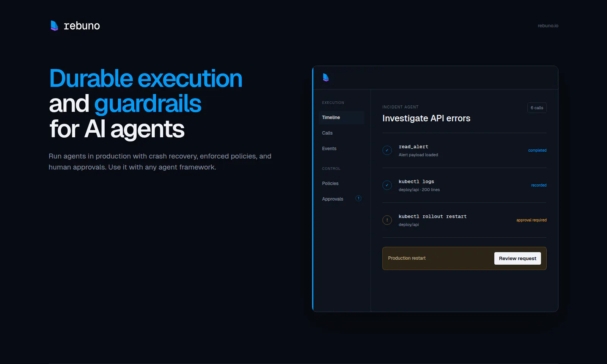Click the Review request button
Viewport: 607px width, 364px height.
pos(517,259)
